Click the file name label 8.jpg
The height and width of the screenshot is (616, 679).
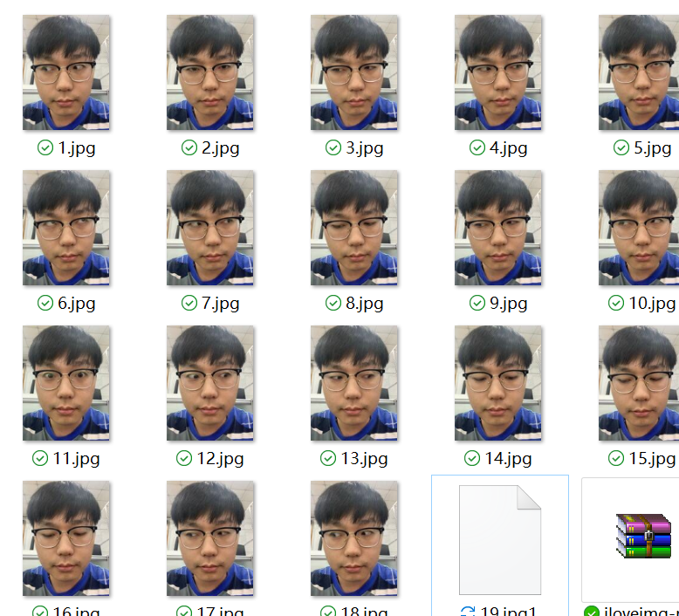(365, 304)
